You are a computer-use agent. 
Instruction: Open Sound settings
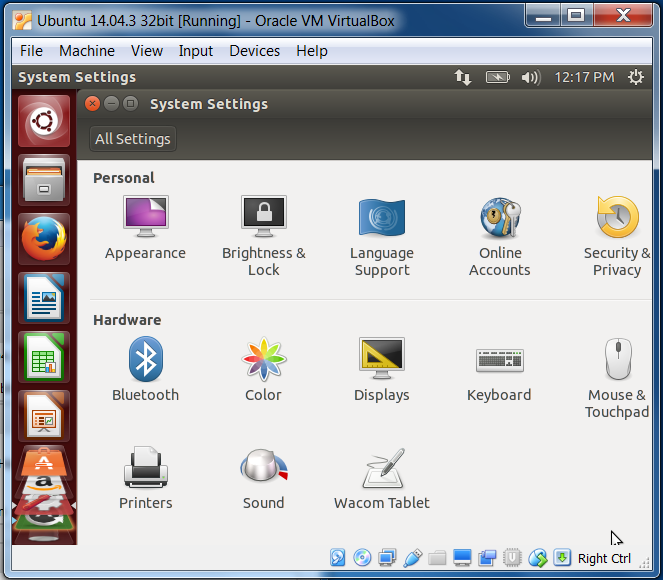(x=263, y=479)
